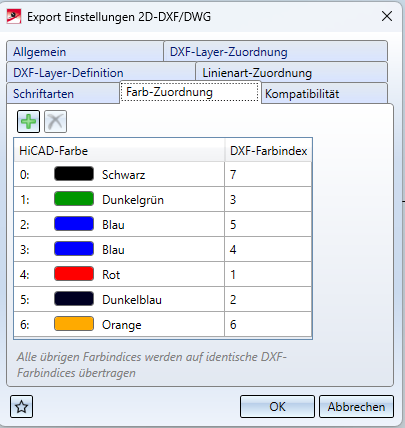This screenshot has height=428, width=405.
Task: Select DXF index cell 2 for Dunkelblau
Action: [x=268, y=299]
